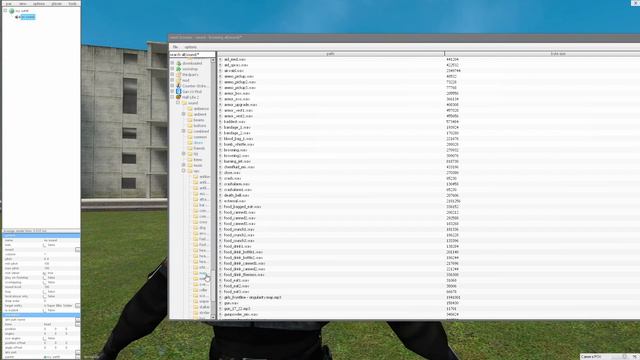
Task: Collapse the sound folder node
Action: pos(178,103)
